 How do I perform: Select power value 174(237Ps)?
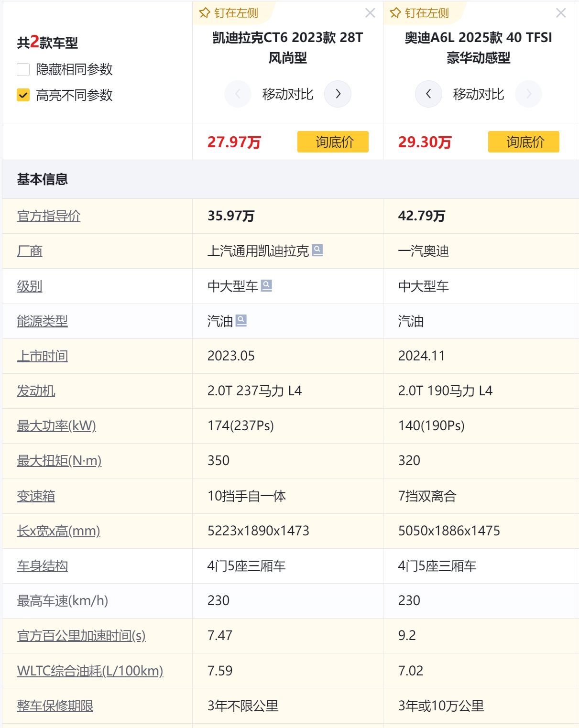tap(240, 425)
